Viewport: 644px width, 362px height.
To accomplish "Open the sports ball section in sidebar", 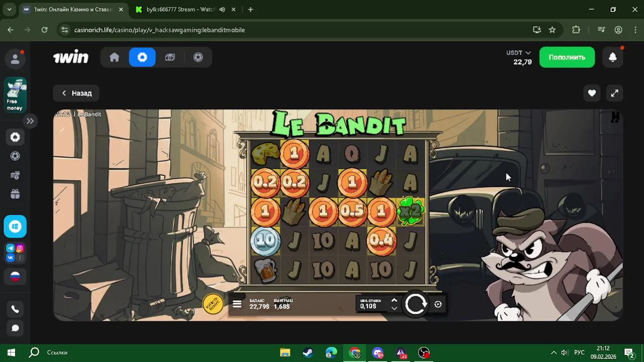I will (x=15, y=156).
